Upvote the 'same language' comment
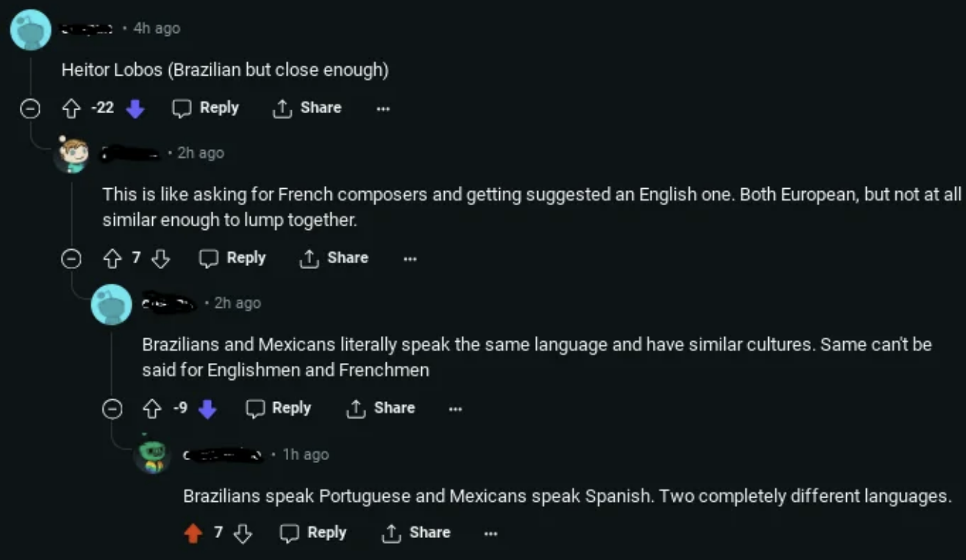The width and height of the screenshot is (966, 560). click(x=153, y=408)
